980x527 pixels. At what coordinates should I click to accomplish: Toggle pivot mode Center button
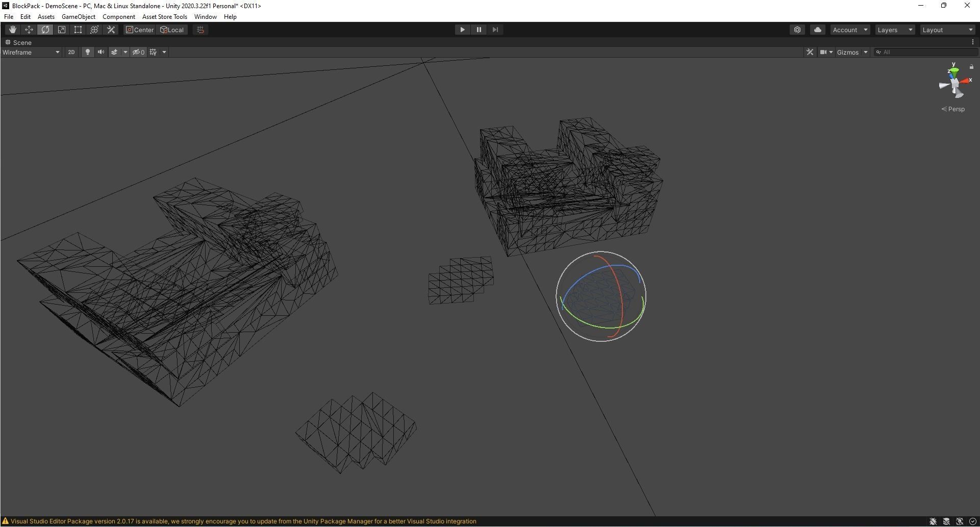click(140, 30)
